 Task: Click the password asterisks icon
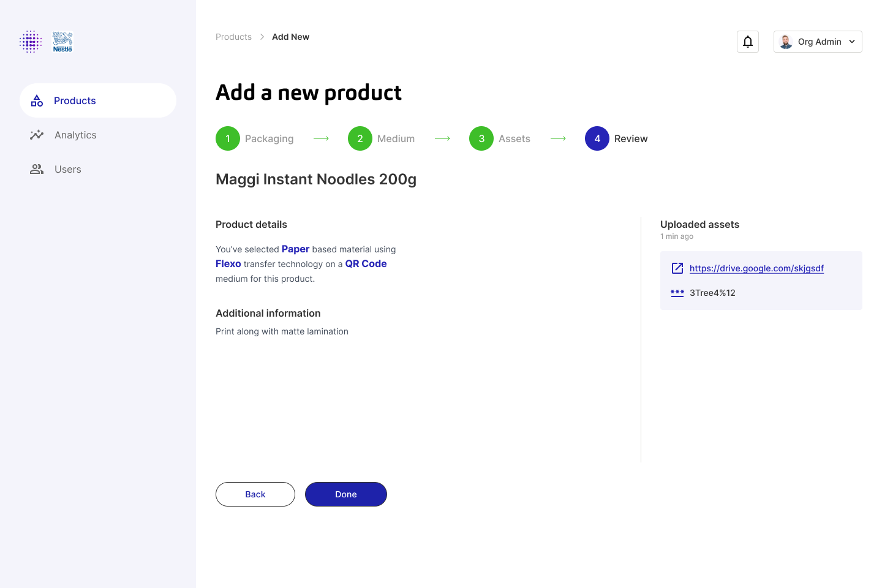click(x=677, y=293)
